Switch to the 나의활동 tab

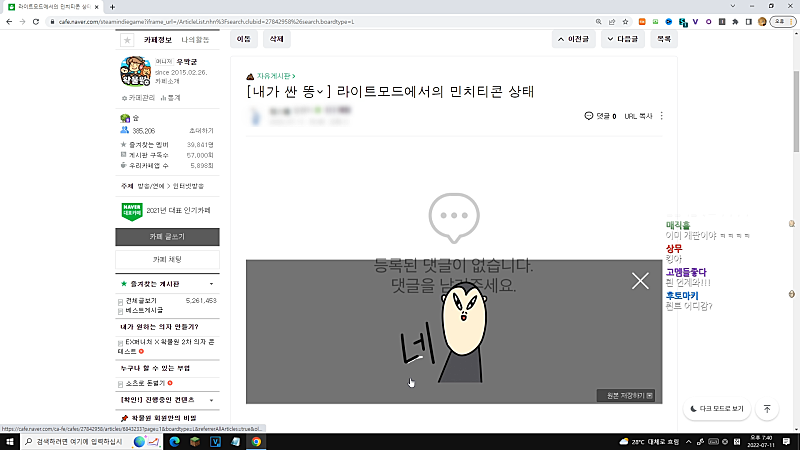pyautogui.click(x=195, y=40)
